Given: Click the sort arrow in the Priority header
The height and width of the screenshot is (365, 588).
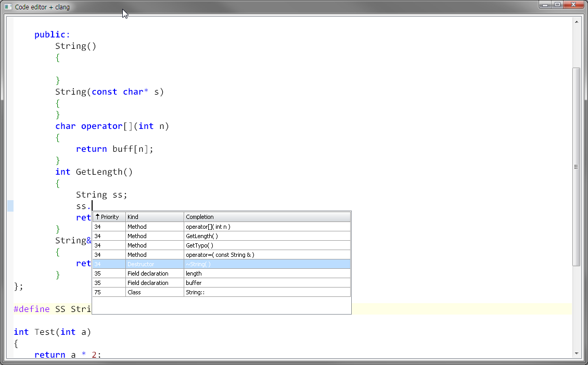Looking at the screenshot, I should 97,217.
